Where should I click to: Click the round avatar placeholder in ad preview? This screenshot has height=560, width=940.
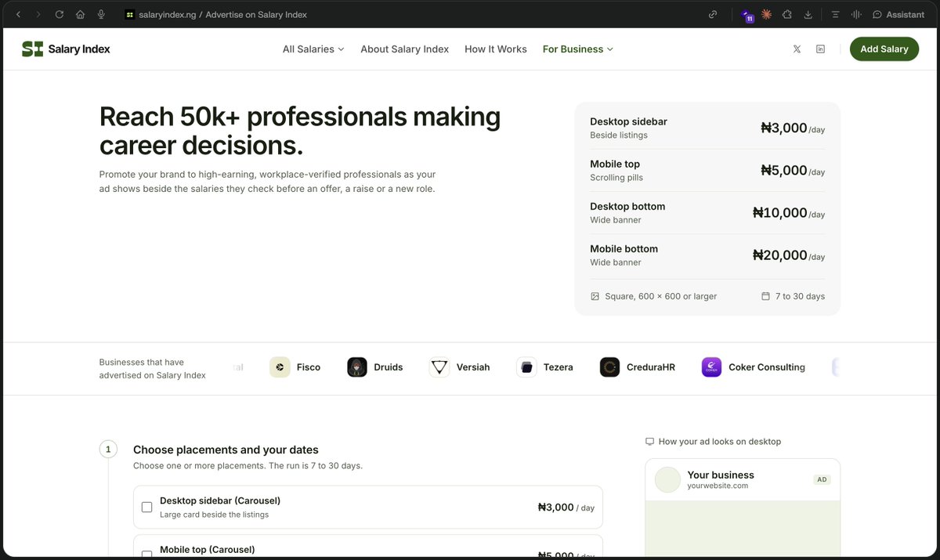(668, 480)
